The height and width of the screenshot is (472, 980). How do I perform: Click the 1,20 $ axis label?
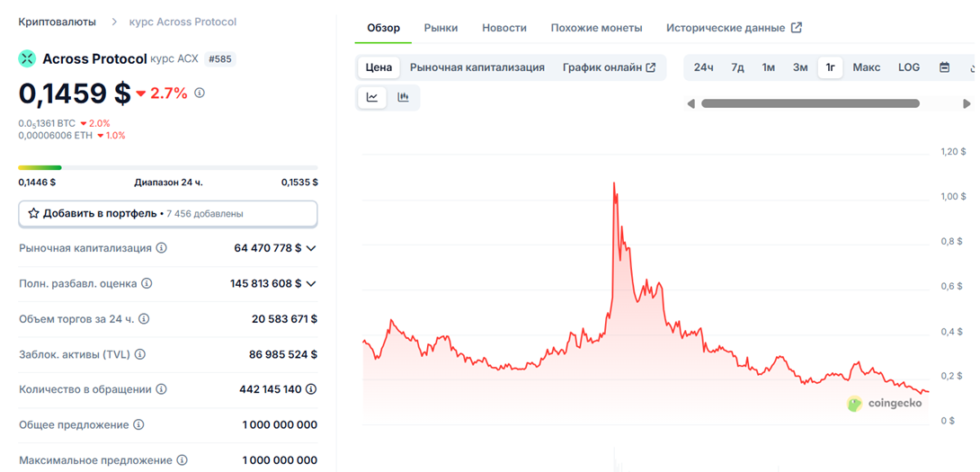[x=953, y=151]
